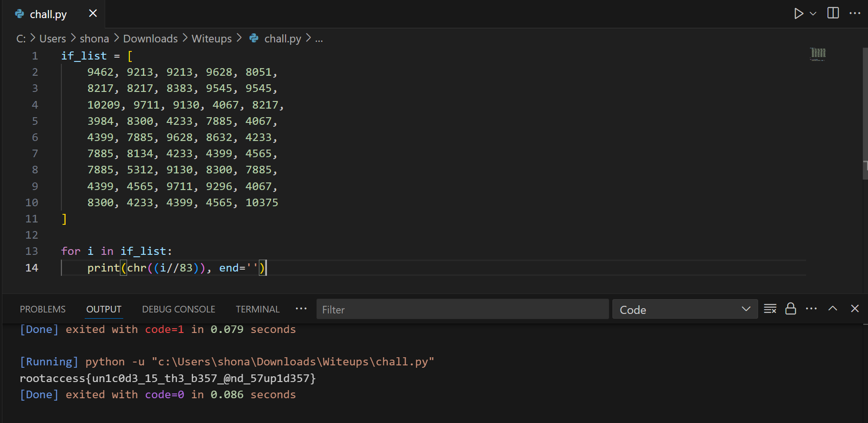Click the value 10209 on line 4
Viewport: 868px width, 423px height.
(104, 105)
